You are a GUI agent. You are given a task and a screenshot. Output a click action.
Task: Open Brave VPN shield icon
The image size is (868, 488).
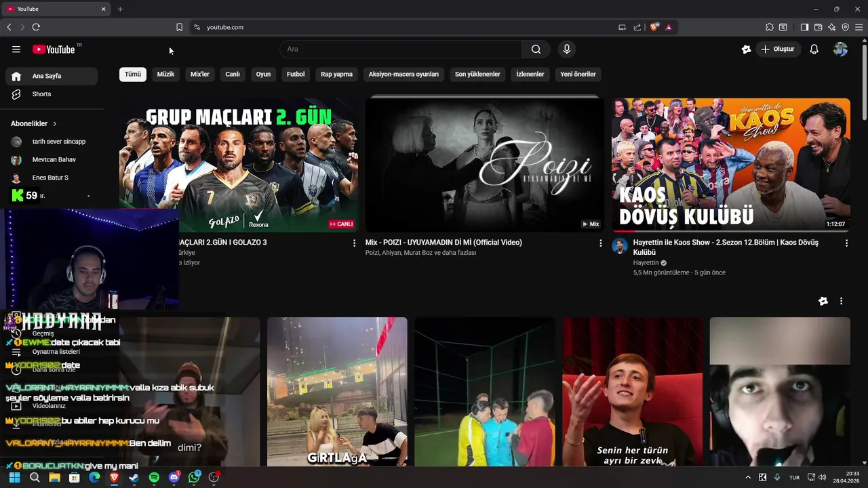coord(845,27)
